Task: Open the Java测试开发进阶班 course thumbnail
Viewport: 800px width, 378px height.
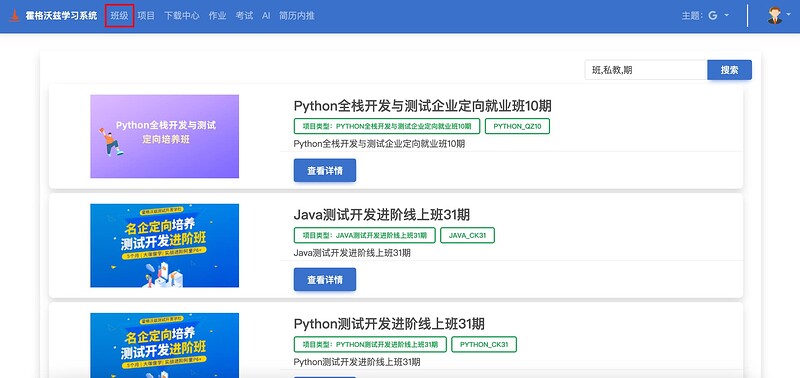Action: tap(164, 245)
